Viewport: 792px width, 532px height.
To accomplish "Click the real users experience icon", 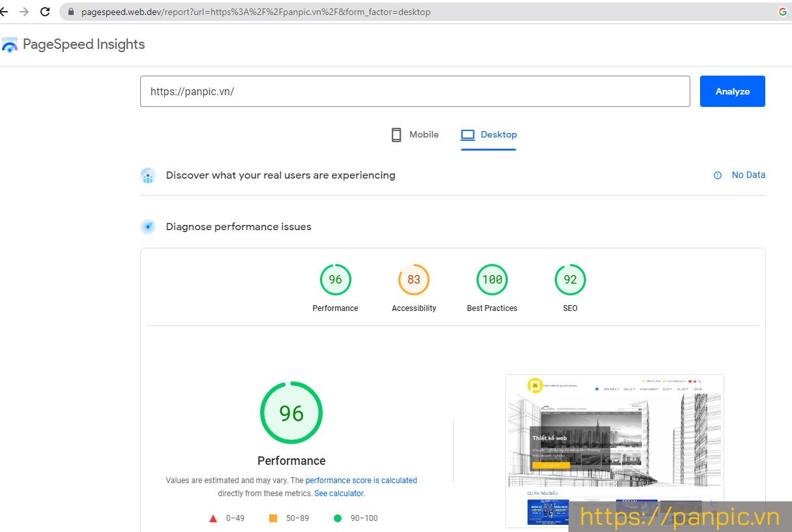I will pyautogui.click(x=148, y=175).
